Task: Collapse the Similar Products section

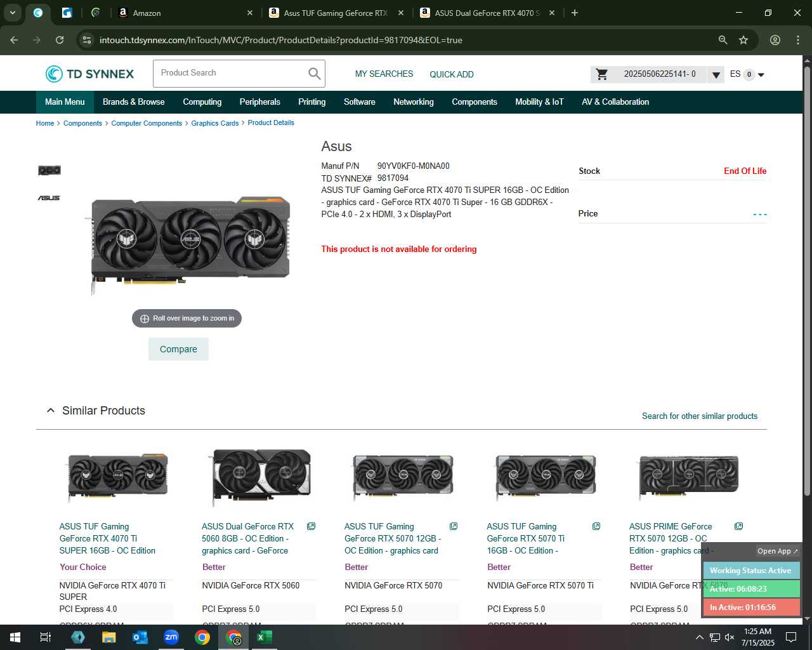Action: 51,411
